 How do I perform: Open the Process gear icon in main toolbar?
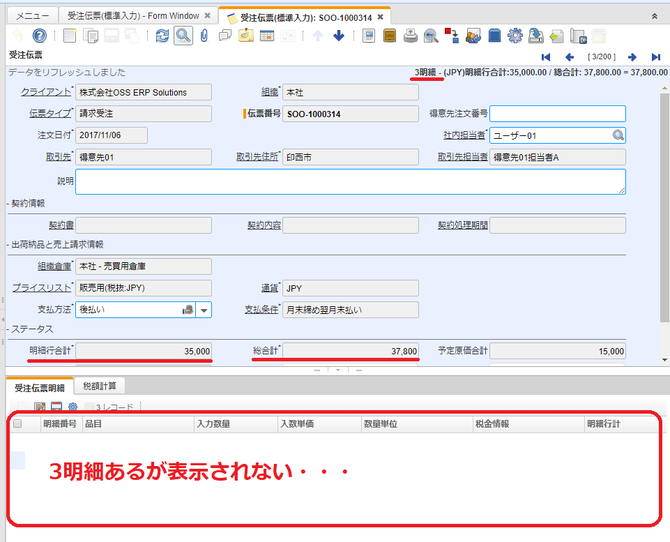[x=515, y=35]
